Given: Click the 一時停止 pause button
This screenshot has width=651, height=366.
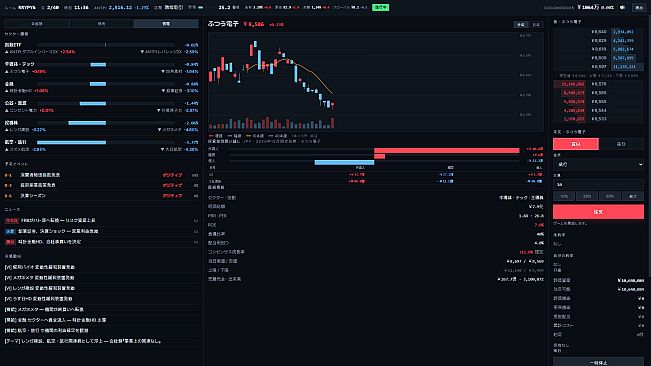Looking at the screenshot, I should [x=598, y=362].
